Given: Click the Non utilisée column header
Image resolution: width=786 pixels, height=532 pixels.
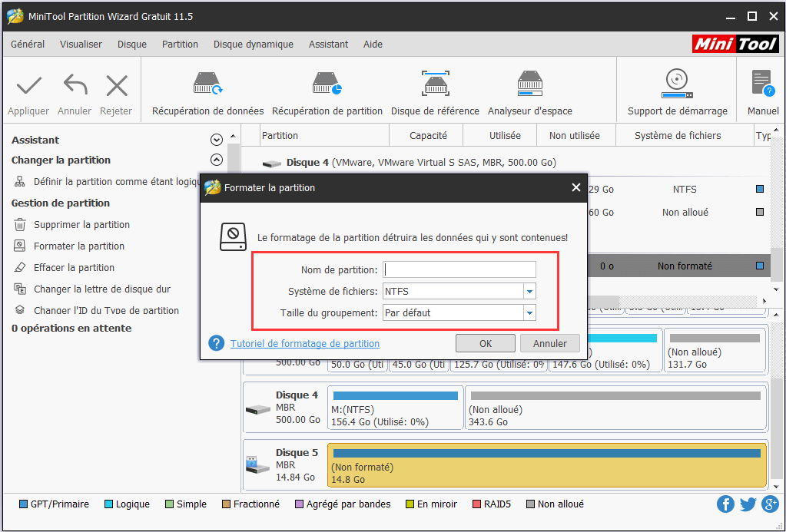Looking at the screenshot, I should pos(575,135).
